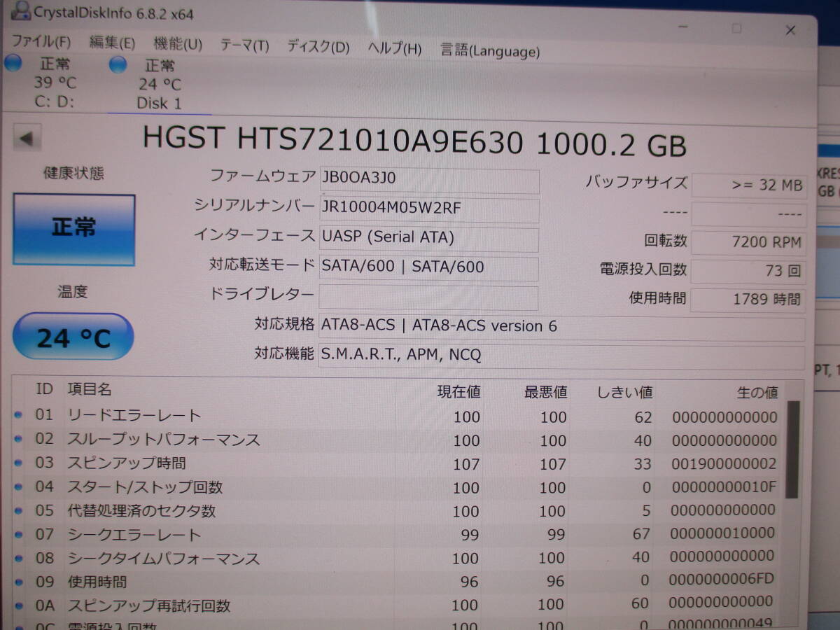840x630 pixels.
Task: Click the 対応機能 field S.M.A.R.T., APM, NCQ
Action: pos(562,356)
